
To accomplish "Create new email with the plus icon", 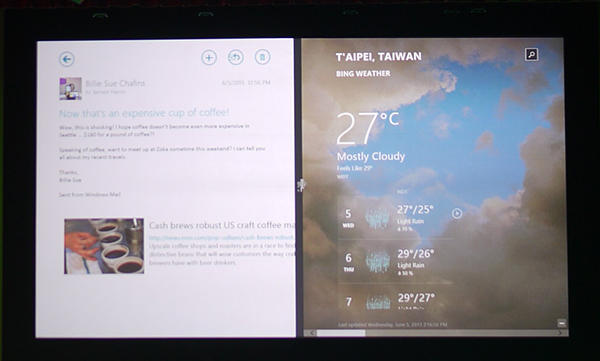I will 209,58.
